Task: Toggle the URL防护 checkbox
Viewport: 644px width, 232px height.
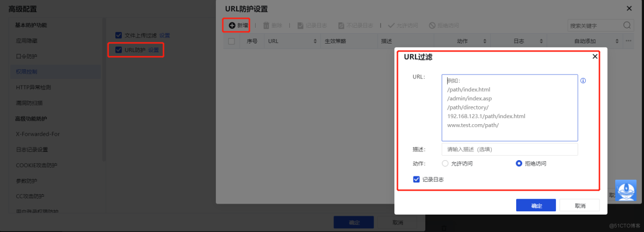Action: tap(119, 50)
